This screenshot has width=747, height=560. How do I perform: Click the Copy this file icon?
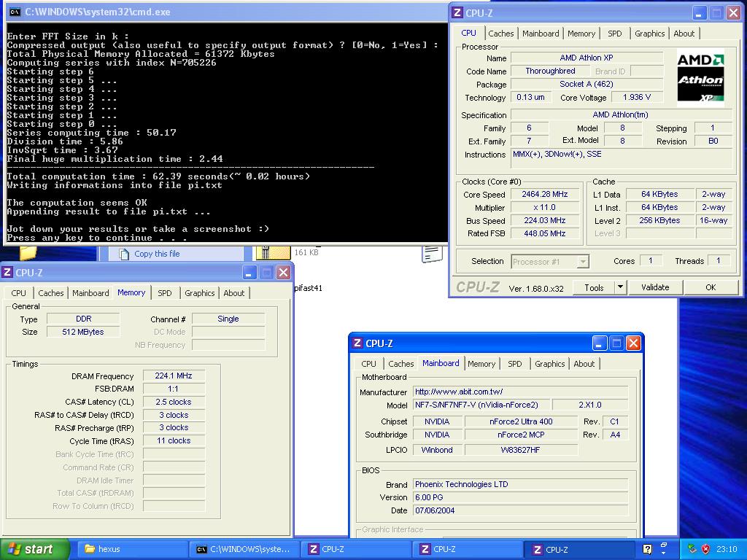pos(124,254)
